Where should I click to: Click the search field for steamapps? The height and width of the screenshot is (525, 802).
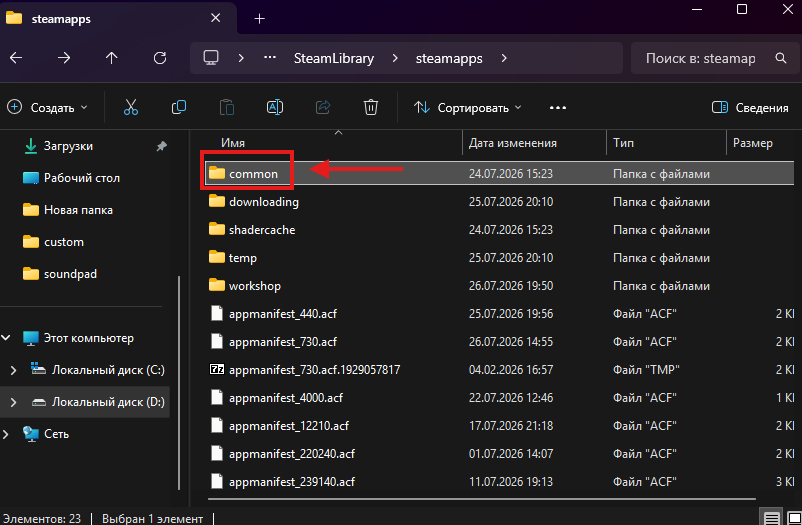[715, 58]
